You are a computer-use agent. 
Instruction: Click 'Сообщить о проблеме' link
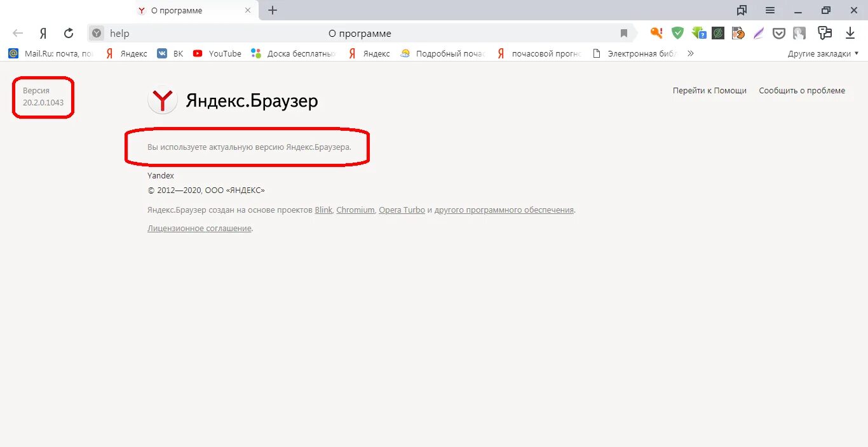pos(802,91)
